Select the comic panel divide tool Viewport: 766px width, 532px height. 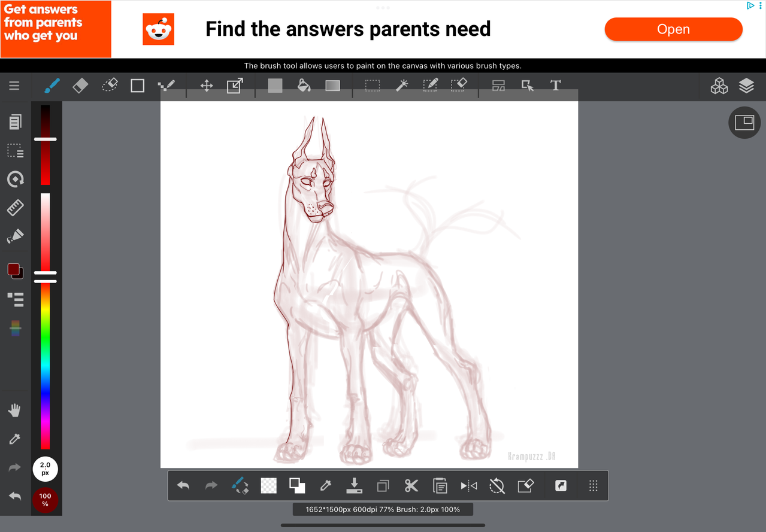click(x=499, y=86)
